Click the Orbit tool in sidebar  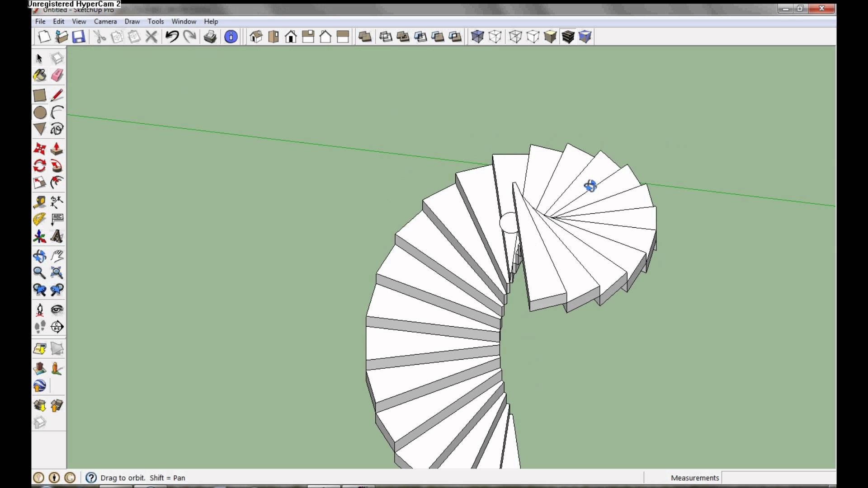click(x=40, y=256)
